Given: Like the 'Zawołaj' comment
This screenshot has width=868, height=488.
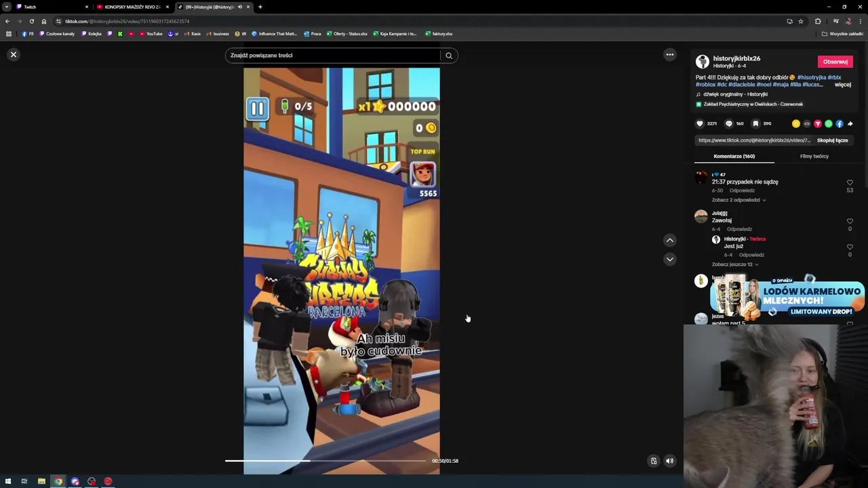Looking at the screenshot, I should 850,222.
